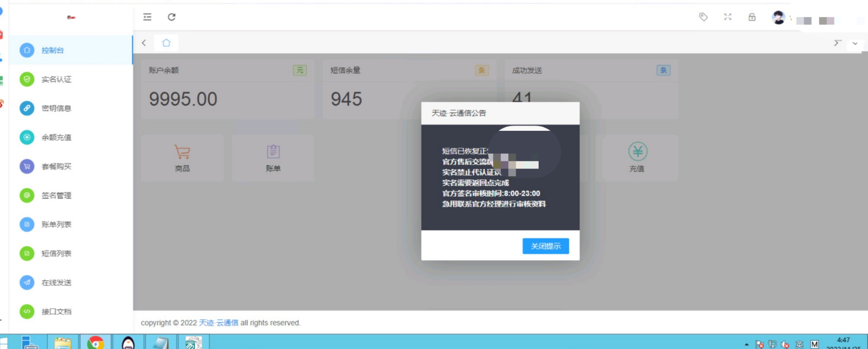Open the 天迹·云通信 footer link
This screenshot has height=349, width=868.
pos(218,323)
